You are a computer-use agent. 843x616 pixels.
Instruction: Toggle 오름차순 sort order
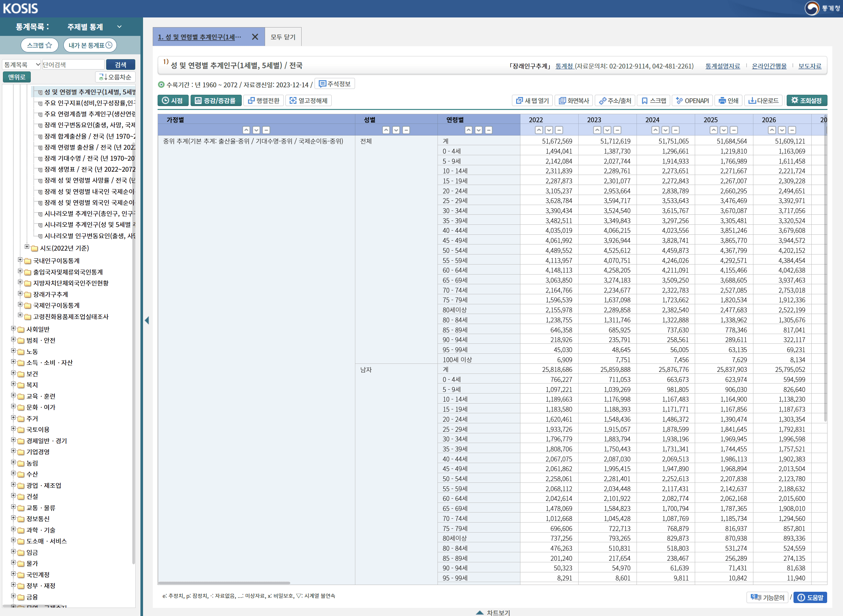[115, 77]
